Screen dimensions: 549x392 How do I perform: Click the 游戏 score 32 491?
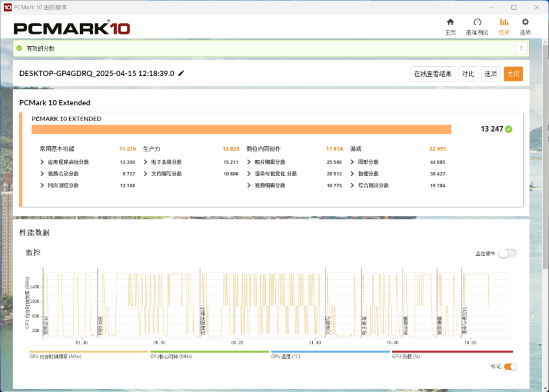(x=437, y=149)
